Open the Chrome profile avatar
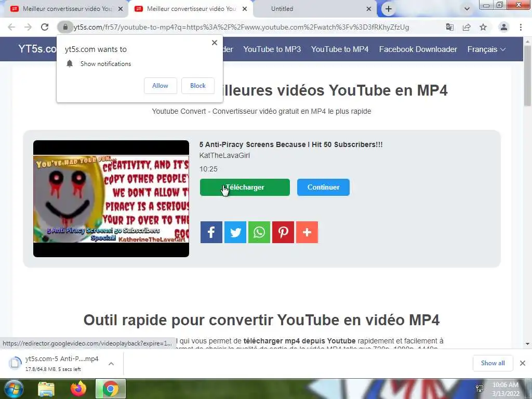The height and width of the screenshot is (399, 532). (504, 27)
